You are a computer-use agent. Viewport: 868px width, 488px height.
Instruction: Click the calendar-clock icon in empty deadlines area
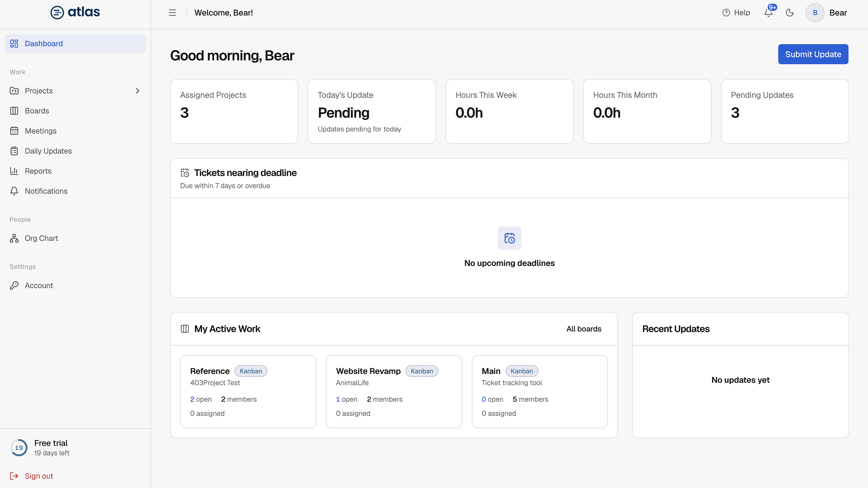tap(509, 238)
